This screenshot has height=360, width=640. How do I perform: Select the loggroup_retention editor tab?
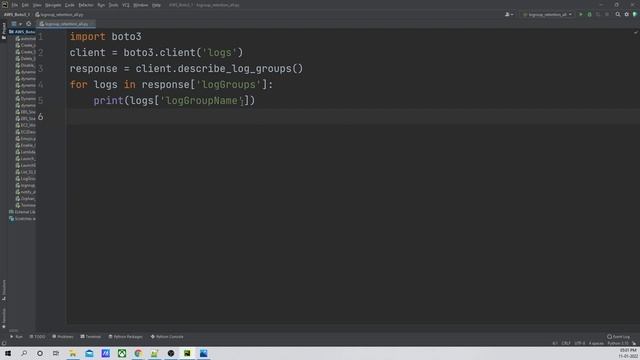(66, 24)
